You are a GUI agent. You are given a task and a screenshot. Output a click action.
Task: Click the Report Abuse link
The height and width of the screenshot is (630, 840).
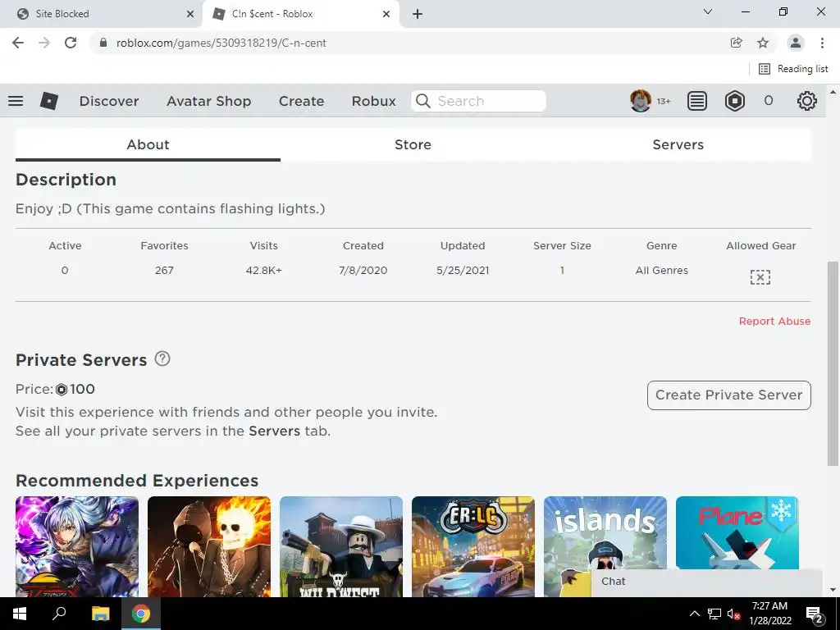point(774,321)
